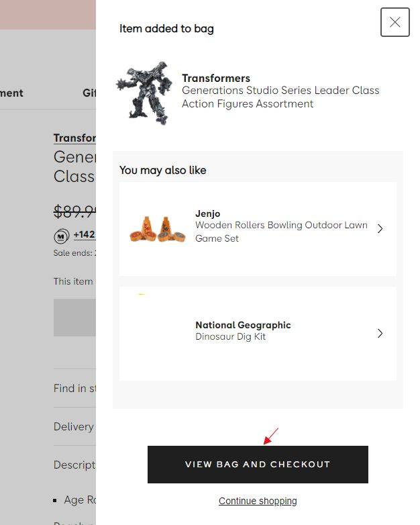420x525 pixels.
Task: Expand the Description section
Action: coord(74,465)
